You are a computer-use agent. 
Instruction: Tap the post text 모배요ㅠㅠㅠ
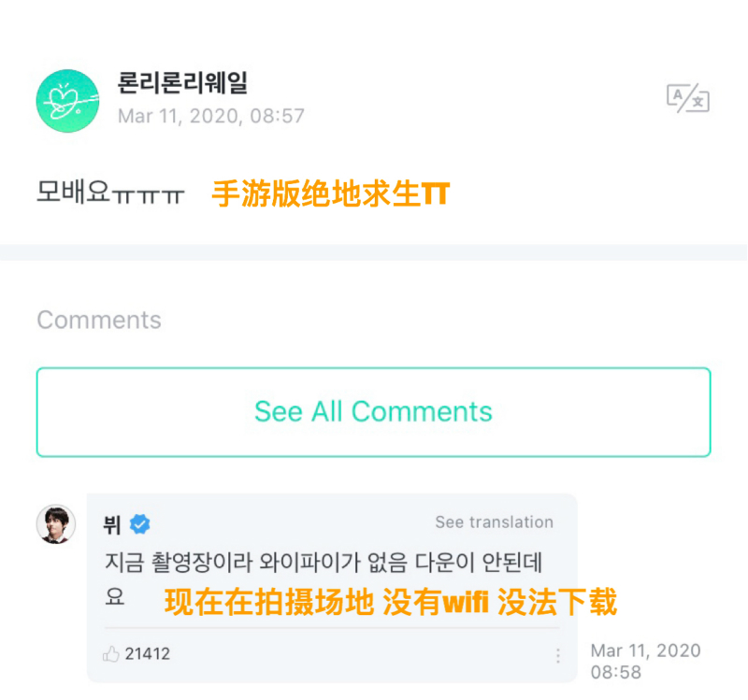(110, 194)
